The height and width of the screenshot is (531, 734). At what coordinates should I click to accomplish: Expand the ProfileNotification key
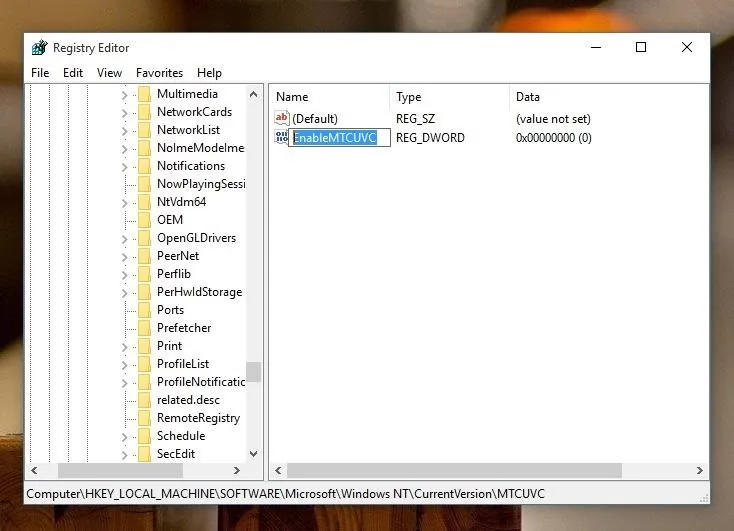pyautogui.click(x=124, y=383)
